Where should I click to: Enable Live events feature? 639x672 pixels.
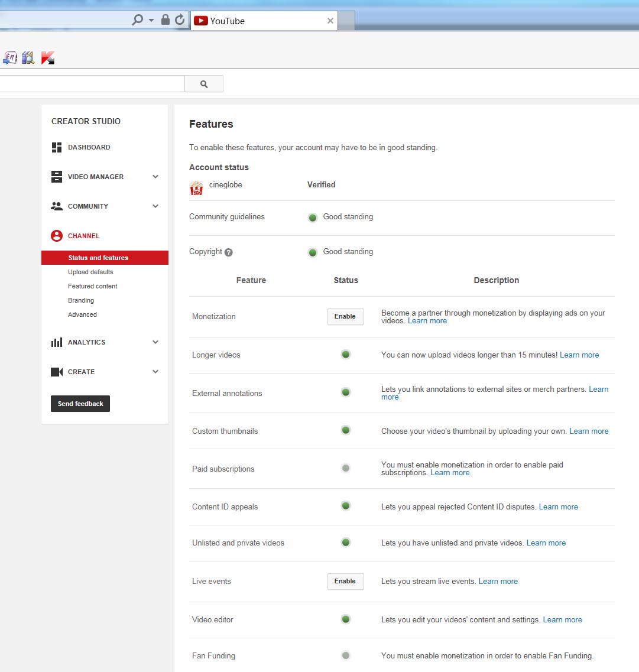pyautogui.click(x=345, y=582)
